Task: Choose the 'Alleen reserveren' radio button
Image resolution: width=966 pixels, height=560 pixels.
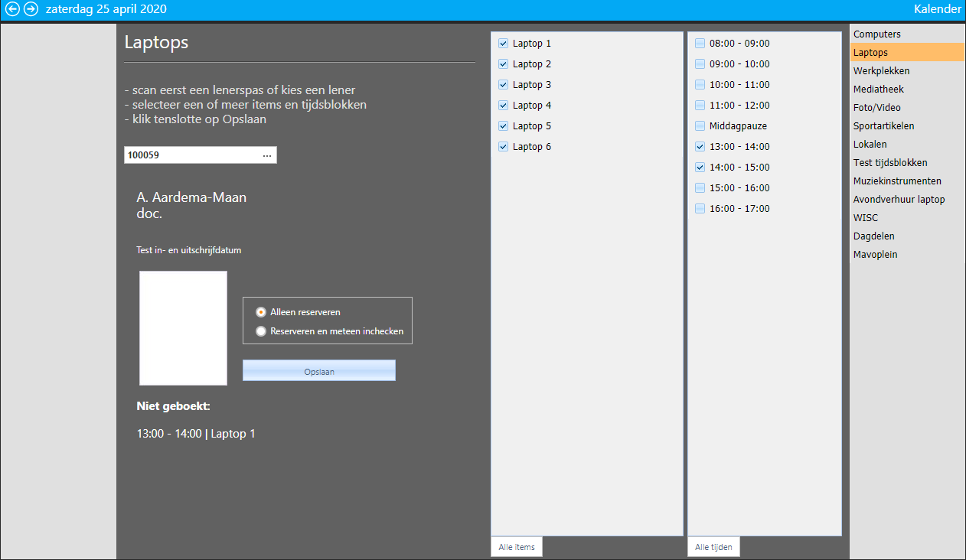Action: tap(261, 312)
